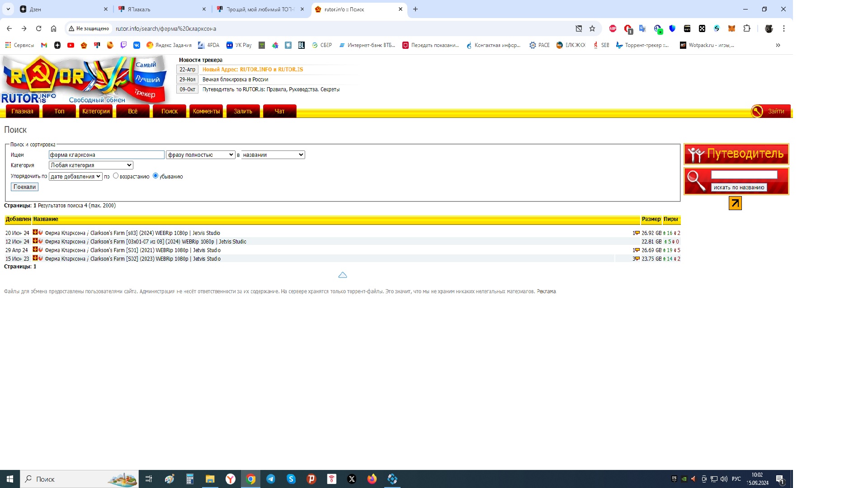Open the browser home page
868x488 pixels.
coord(53,28)
